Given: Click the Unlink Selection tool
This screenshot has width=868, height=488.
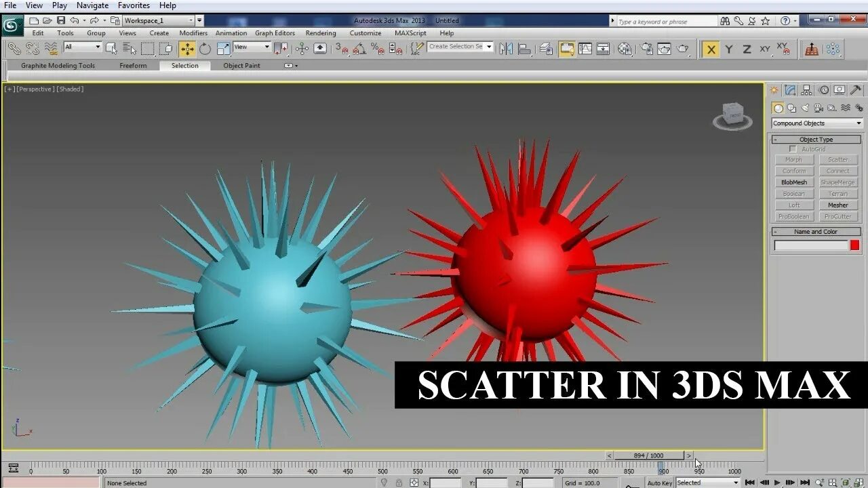Looking at the screenshot, I should click(32, 49).
